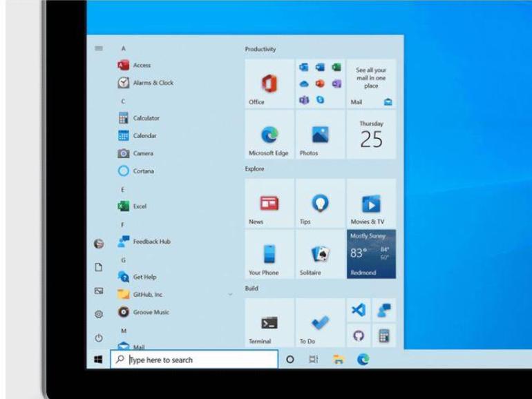Open the small Feedback Hub tile in Build
Screen dimensions: 532x399
click(x=384, y=310)
